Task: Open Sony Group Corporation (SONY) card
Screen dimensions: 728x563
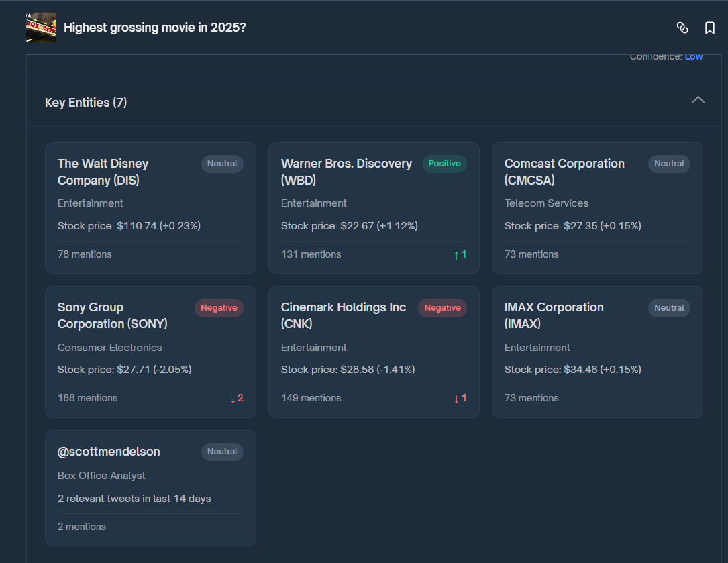Action: point(150,352)
